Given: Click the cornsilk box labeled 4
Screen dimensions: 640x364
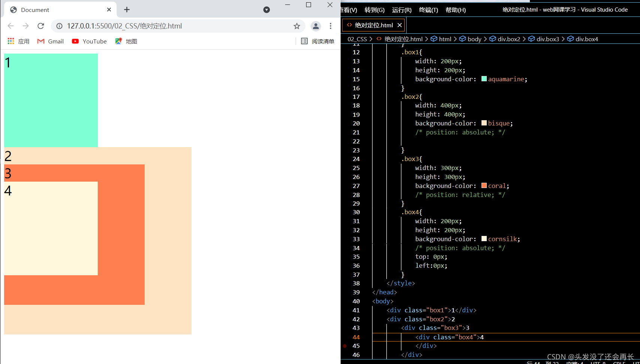Looking at the screenshot, I should [51, 228].
